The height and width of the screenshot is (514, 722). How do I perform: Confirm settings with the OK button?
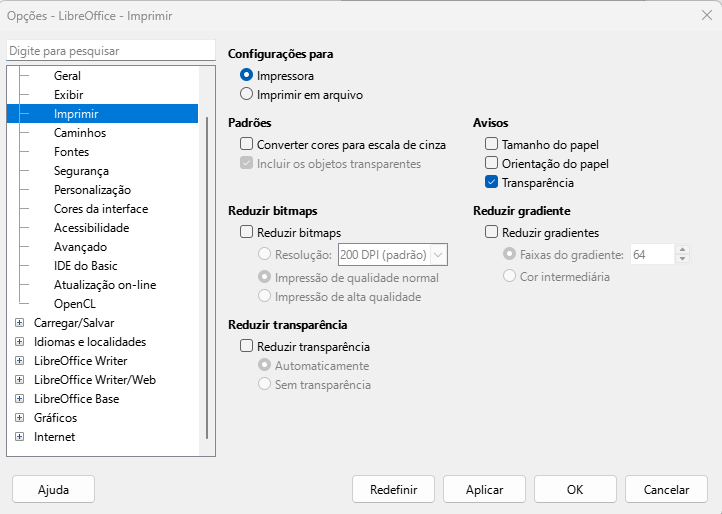tap(575, 489)
